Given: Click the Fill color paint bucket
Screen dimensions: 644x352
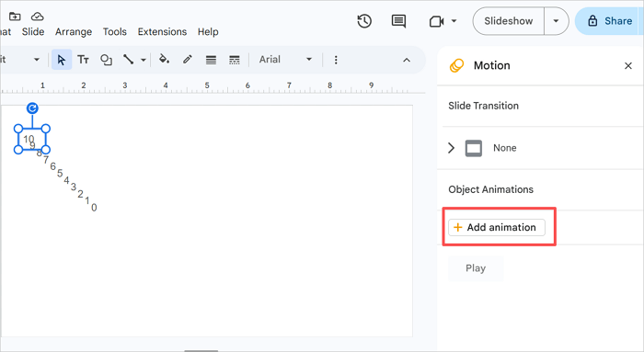Looking at the screenshot, I should (x=165, y=60).
